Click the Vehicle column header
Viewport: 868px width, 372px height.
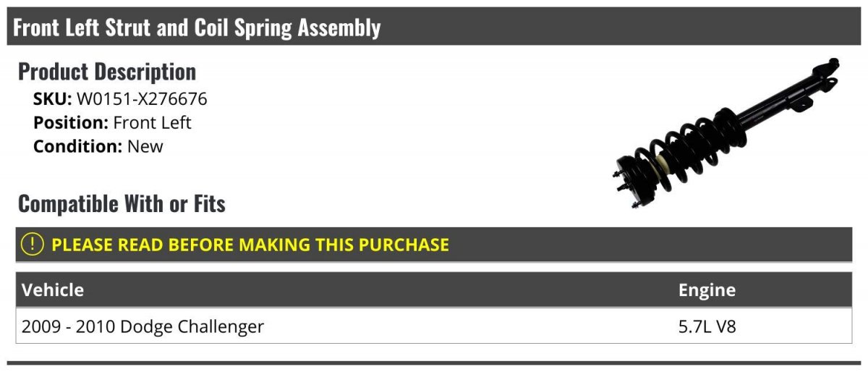[53, 290]
